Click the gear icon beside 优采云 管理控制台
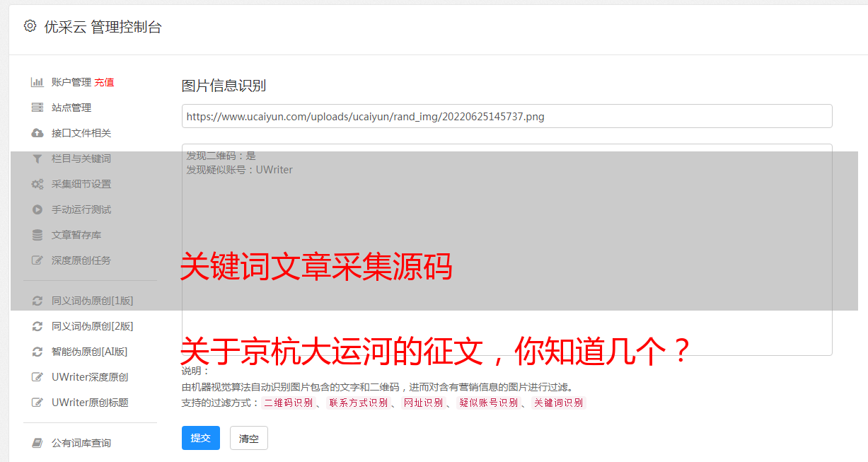 pyautogui.click(x=30, y=26)
